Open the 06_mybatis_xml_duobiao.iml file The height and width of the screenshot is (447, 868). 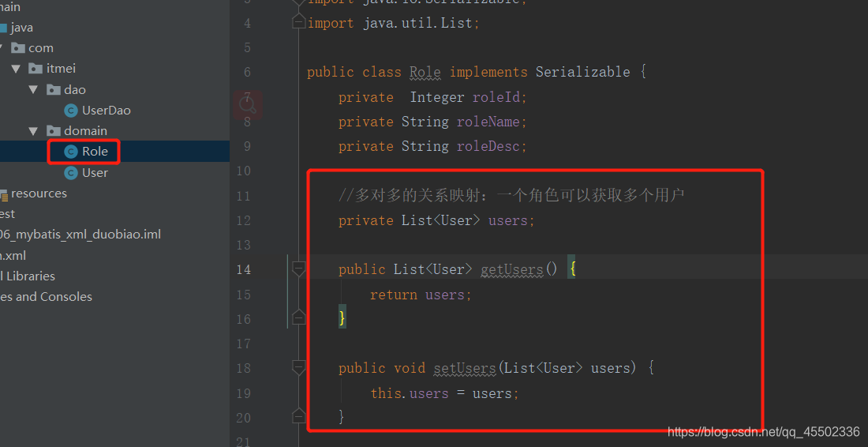80,235
